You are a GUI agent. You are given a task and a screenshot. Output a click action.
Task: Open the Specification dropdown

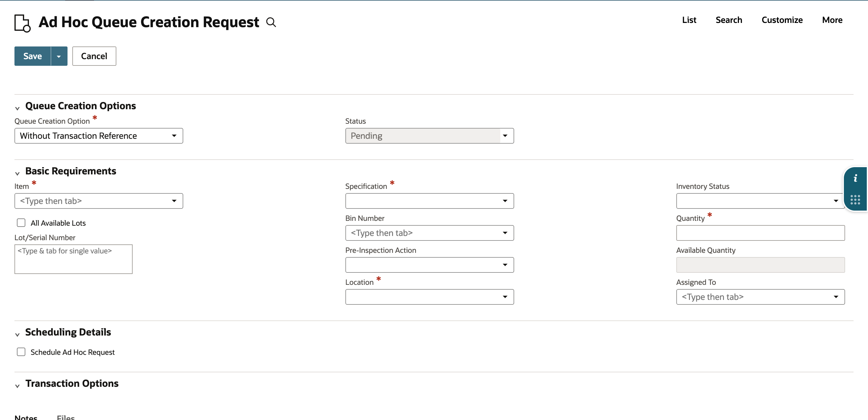[429, 201]
